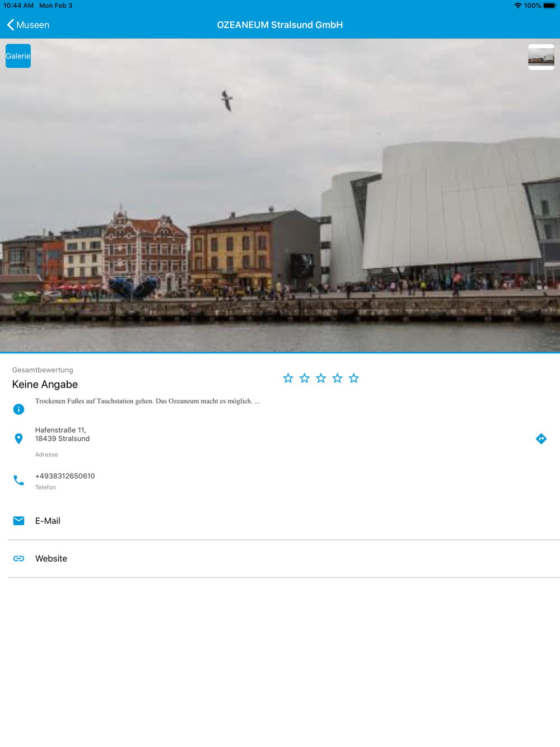Tap the large Ozeaneum harbor photo
Image resolution: width=560 pixels, height=747 pixels.
pyautogui.click(x=280, y=195)
